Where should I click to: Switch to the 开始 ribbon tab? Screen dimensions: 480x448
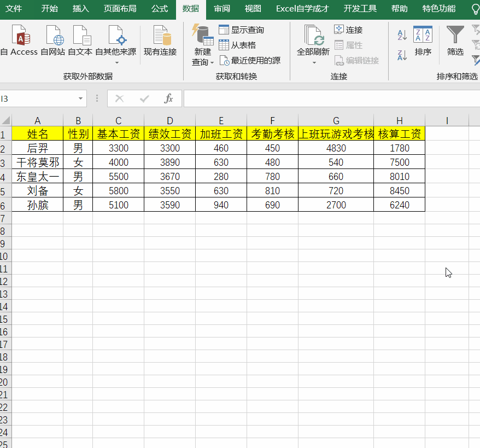49,9
